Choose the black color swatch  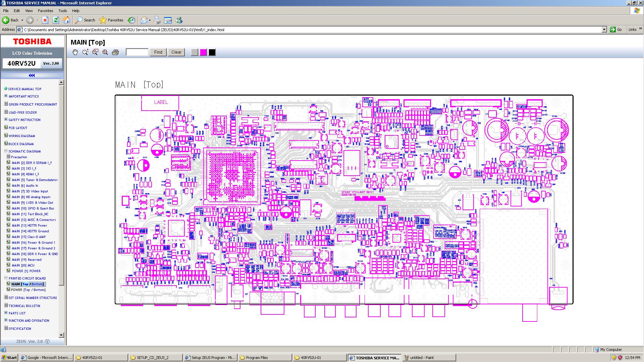click(212, 52)
